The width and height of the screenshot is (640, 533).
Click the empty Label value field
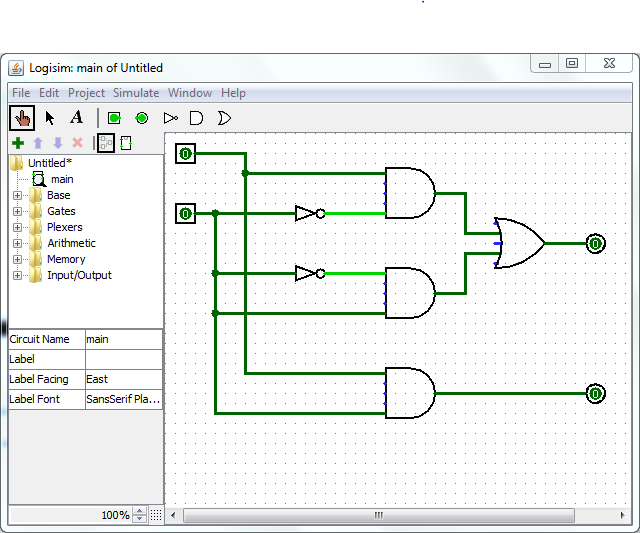coord(124,359)
